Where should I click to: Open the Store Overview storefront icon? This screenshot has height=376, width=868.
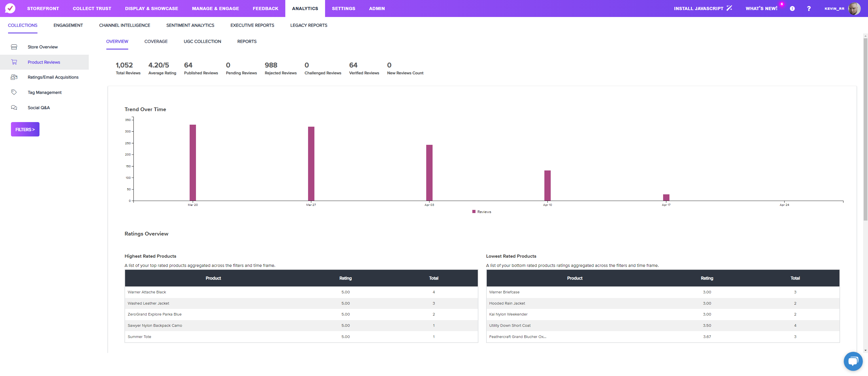pos(14,47)
